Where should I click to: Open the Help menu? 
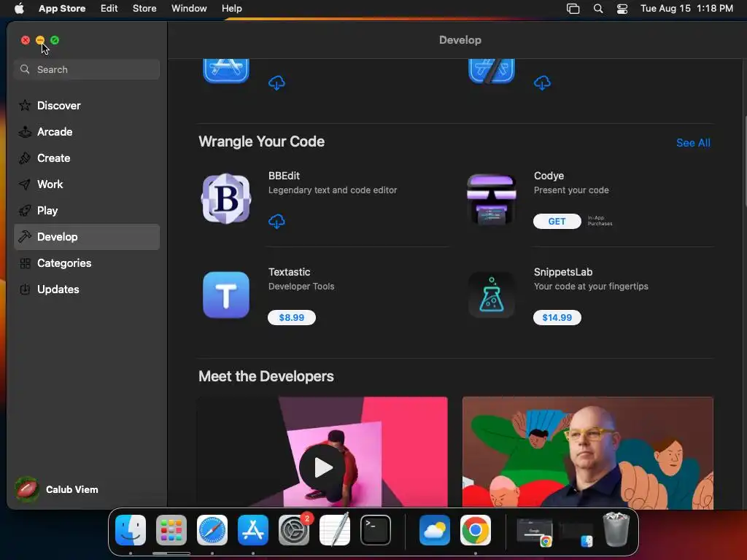[x=231, y=9]
